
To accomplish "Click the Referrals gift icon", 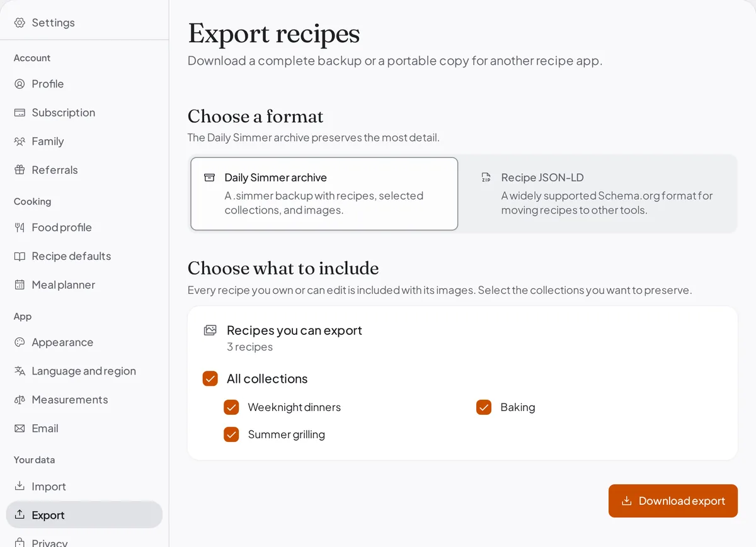I will pos(20,170).
